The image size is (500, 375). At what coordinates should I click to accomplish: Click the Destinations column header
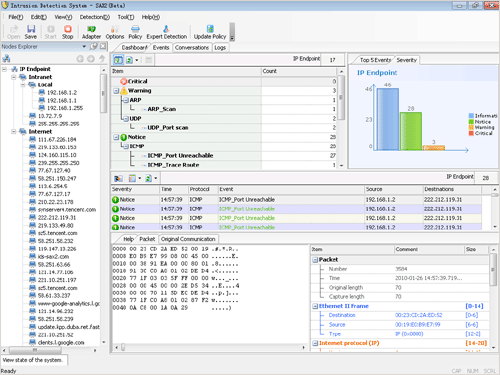tap(452, 189)
